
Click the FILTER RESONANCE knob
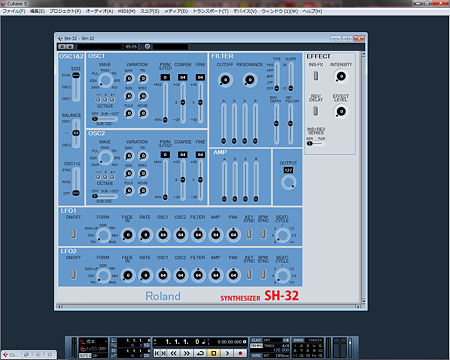pos(250,80)
